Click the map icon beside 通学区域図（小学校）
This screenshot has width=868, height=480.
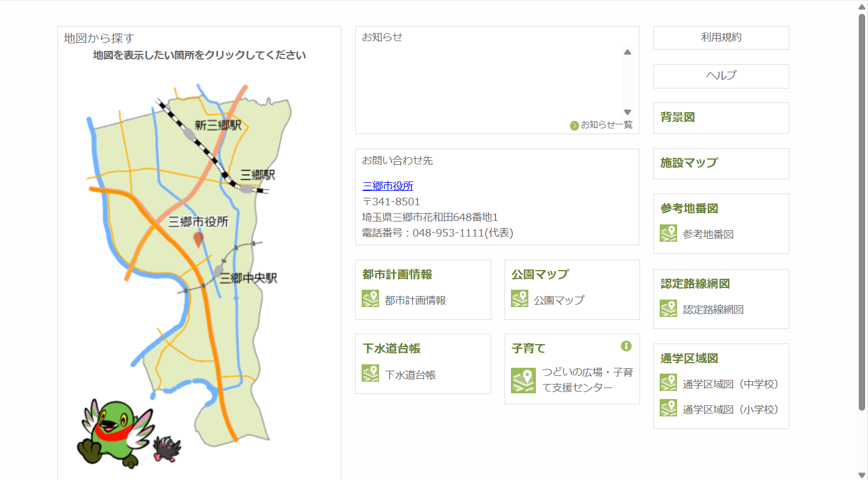tap(668, 408)
